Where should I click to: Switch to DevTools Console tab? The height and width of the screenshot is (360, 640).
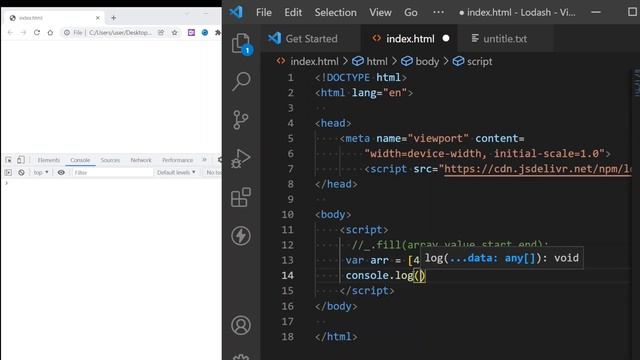pos(80,160)
